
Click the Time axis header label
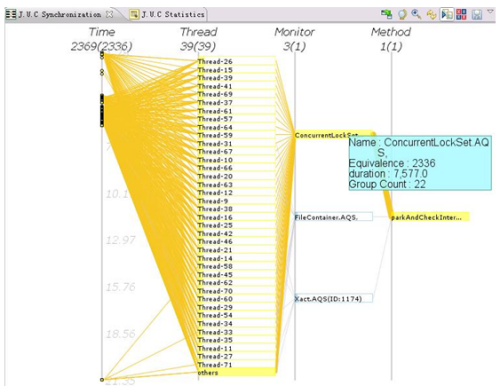pos(102,32)
